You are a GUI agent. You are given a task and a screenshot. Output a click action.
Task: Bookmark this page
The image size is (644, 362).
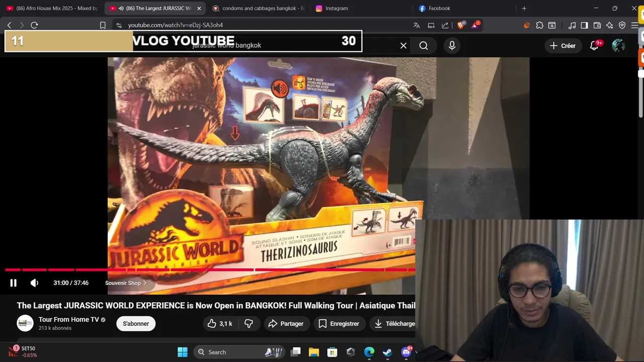pos(103,25)
